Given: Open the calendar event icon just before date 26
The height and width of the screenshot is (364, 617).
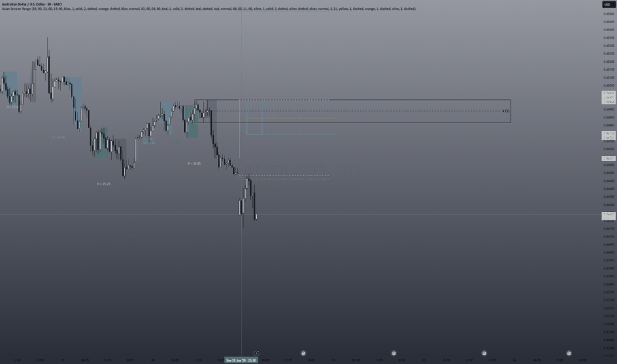Looking at the screenshot, I should (x=485, y=353).
